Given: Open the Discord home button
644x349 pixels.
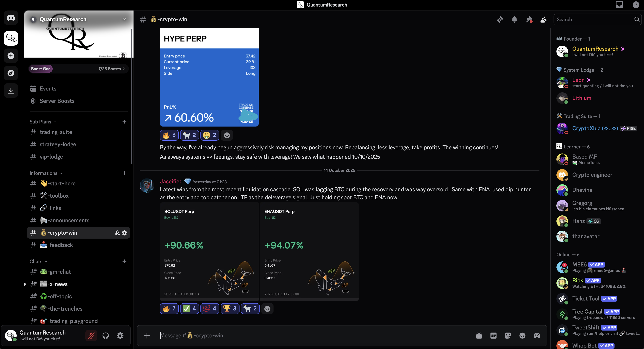Looking at the screenshot, I should 10,18.
